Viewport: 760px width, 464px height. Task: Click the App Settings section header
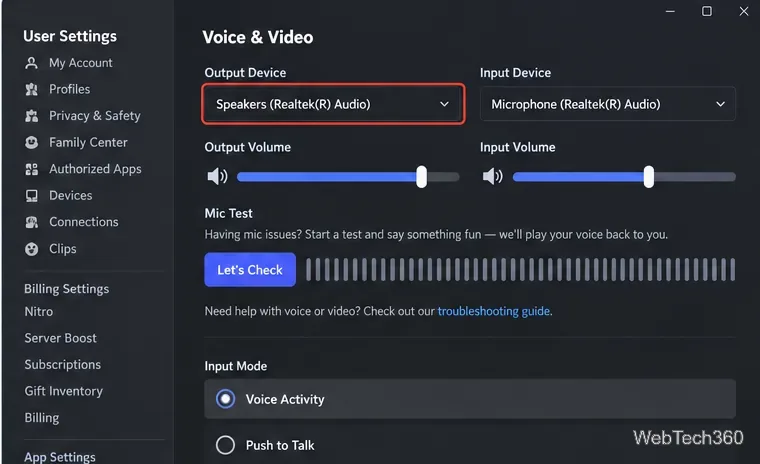tap(60, 457)
